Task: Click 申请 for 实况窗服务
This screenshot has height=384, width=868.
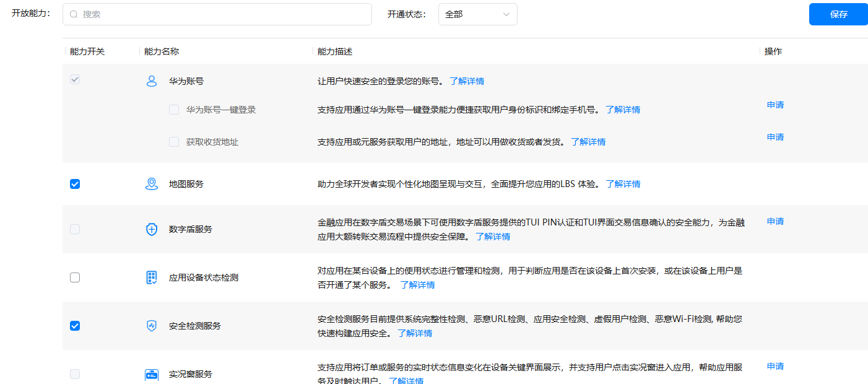Action: point(775,366)
